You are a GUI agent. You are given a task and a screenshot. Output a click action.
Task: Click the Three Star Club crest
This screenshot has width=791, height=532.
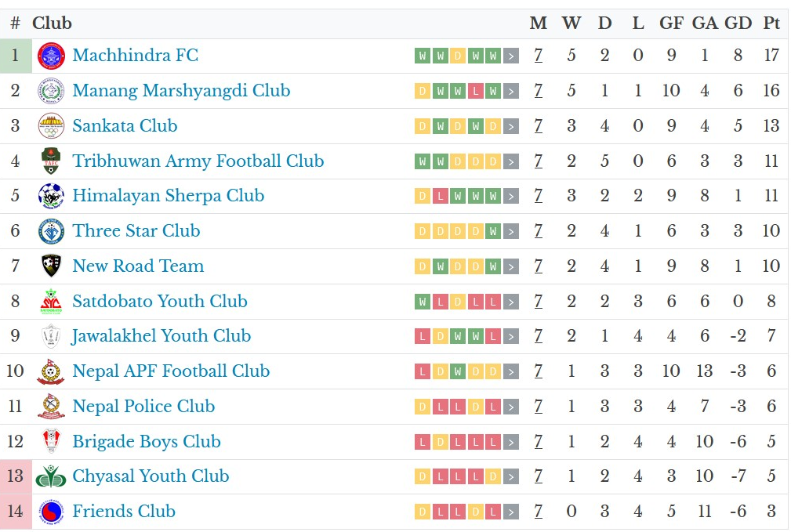(52, 231)
